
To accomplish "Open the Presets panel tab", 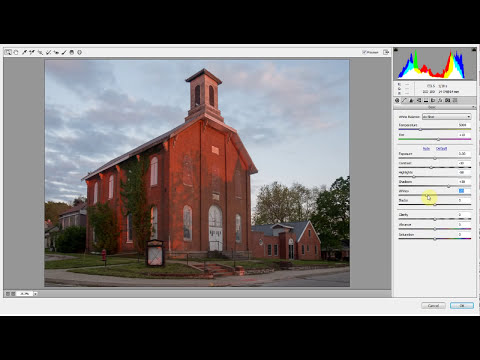I will pos(455,100).
